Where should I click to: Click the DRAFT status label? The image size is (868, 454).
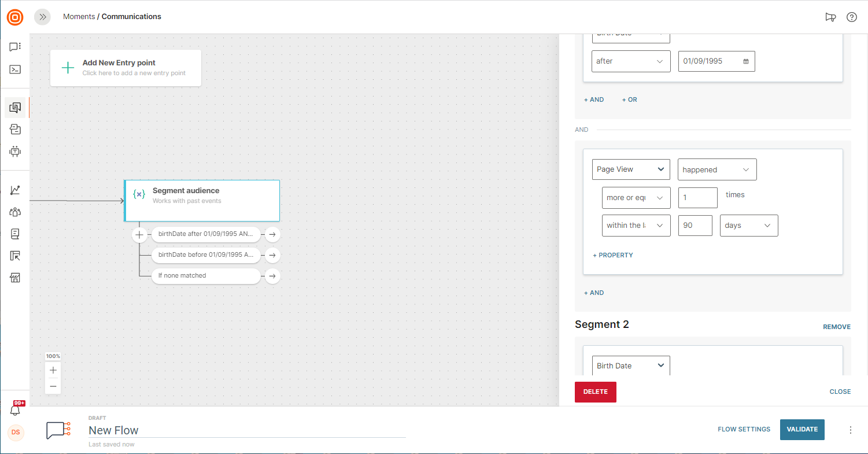point(97,418)
